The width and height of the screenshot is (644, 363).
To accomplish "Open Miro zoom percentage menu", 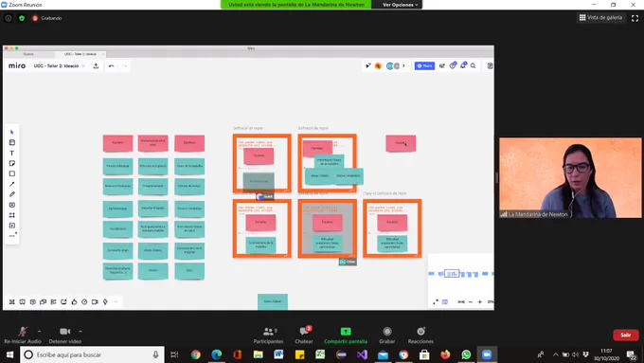I will coord(490,301).
